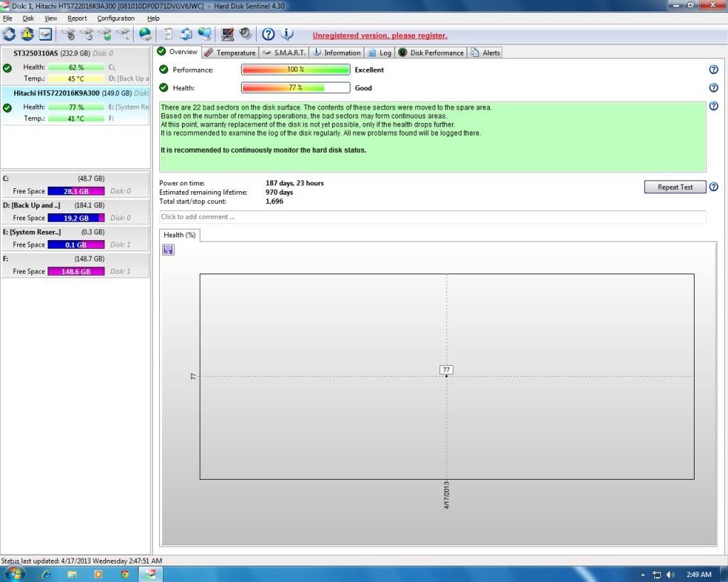The width and height of the screenshot is (728, 582).
Task: Switch to the S.M.A.R.T. tab
Action: (x=284, y=53)
